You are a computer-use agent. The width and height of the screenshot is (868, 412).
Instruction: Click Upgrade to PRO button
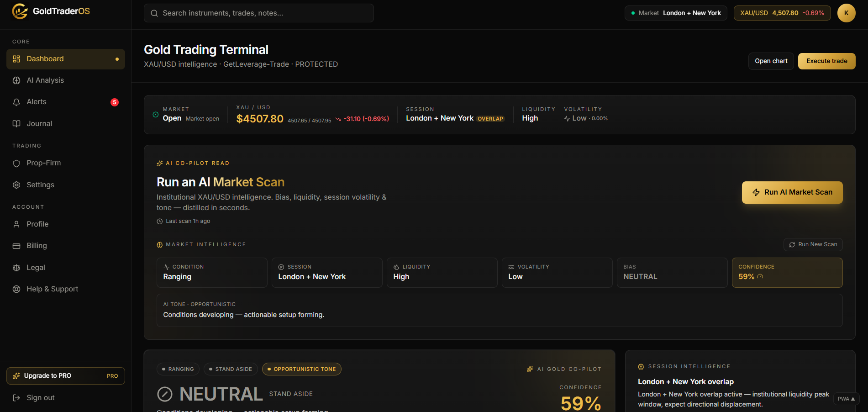coord(66,376)
